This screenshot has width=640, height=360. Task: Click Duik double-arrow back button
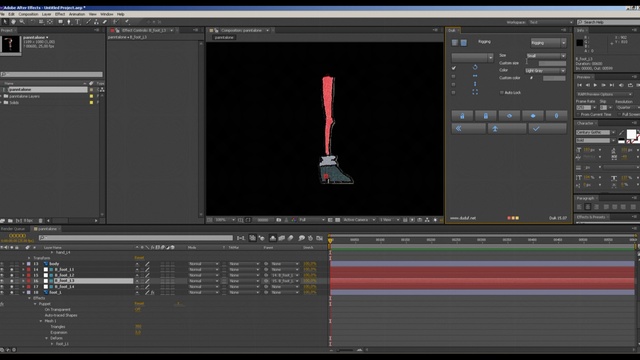tap(469, 129)
